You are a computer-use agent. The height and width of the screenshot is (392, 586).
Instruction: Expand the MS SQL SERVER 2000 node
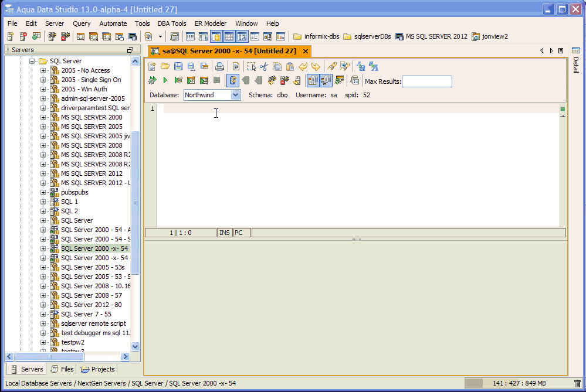pos(43,117)
